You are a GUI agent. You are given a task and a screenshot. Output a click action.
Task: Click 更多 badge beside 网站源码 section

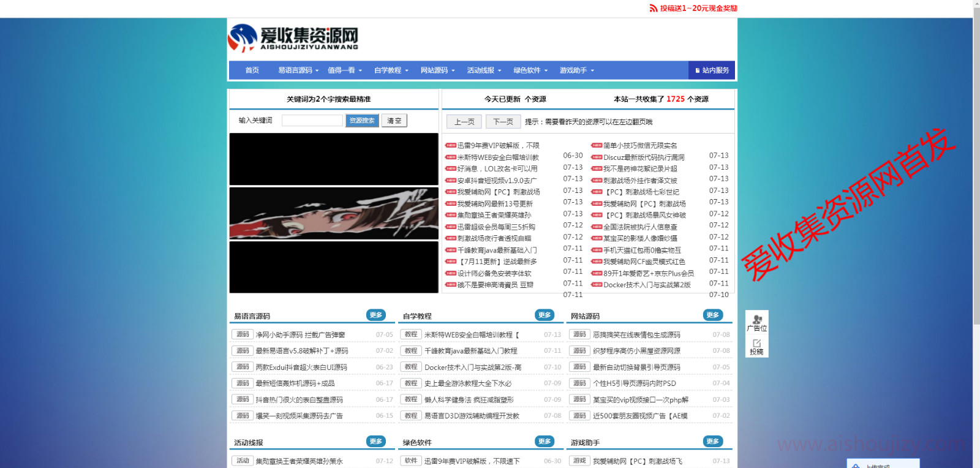point(713,315)
